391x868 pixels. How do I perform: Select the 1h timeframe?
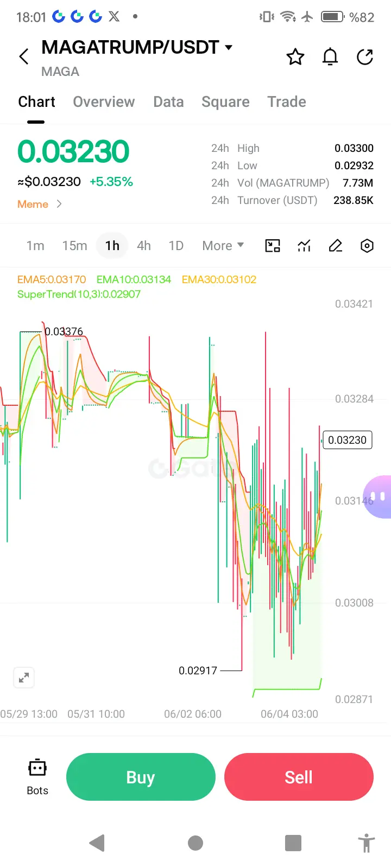click(x=112, y=246)
